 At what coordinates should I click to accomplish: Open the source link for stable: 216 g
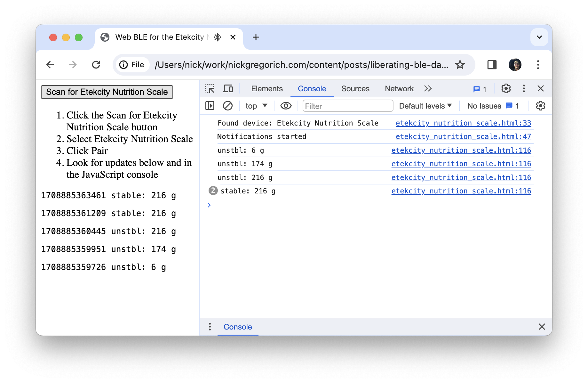pos(461,191)
